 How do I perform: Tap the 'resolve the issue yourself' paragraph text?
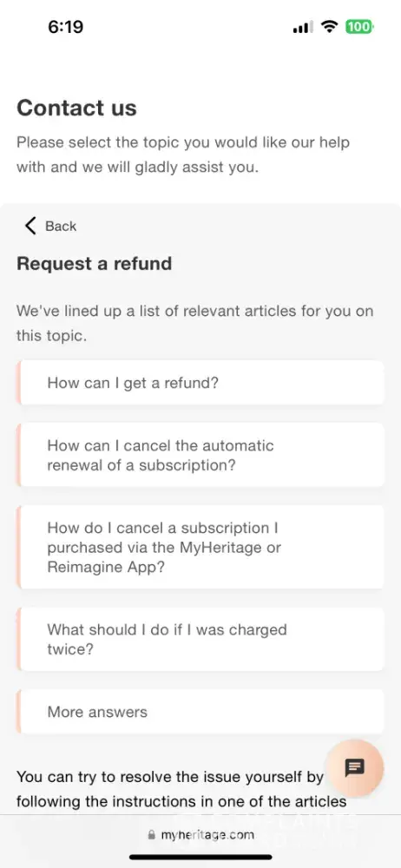pos(181,789)
